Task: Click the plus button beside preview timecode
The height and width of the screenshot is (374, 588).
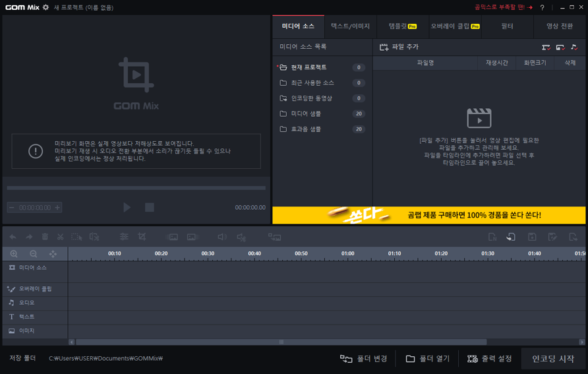Action: 57,207
